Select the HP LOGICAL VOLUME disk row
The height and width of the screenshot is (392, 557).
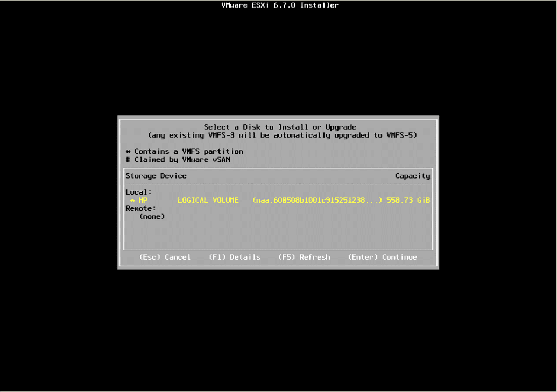click(x=278, y=200)
